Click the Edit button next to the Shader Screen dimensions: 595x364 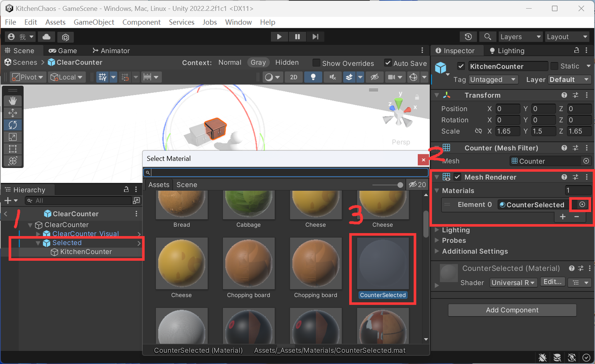point(552,281)
